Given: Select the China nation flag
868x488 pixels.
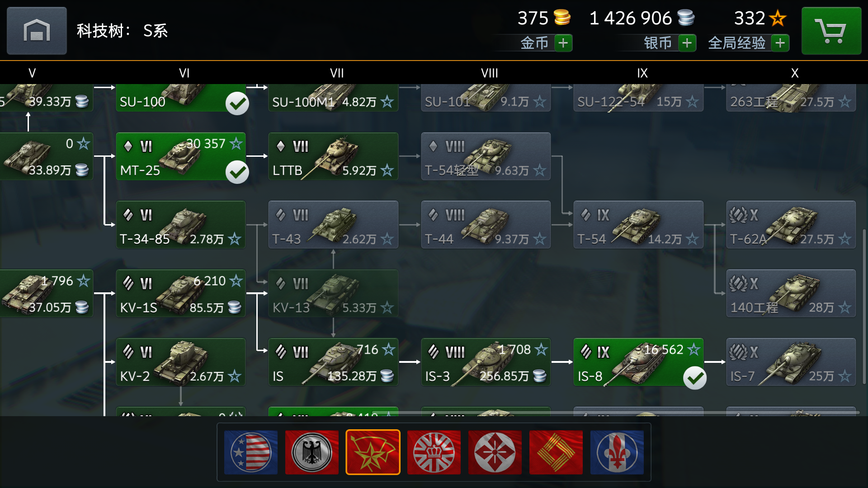Looking at the screenshot, I should (x=556, y=452).
